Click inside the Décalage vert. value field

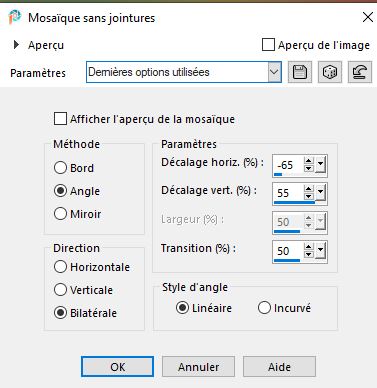289,193
